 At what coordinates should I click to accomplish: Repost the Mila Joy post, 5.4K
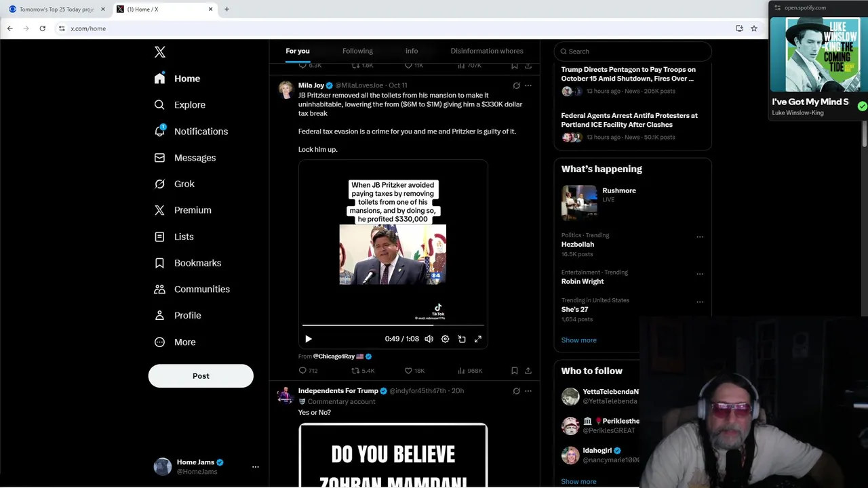click(363, 371)
